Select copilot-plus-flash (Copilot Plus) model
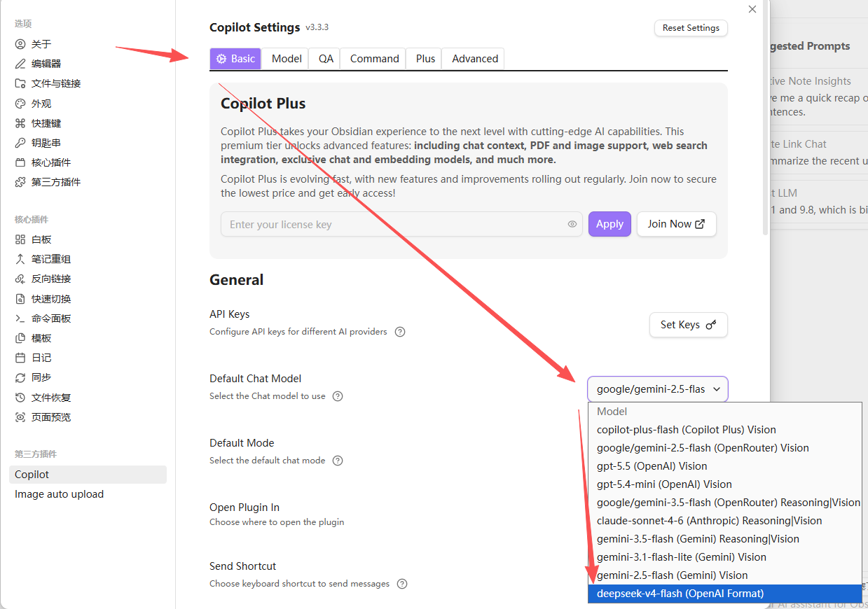The width and height of the screenshot is (868, 609). 725,430
